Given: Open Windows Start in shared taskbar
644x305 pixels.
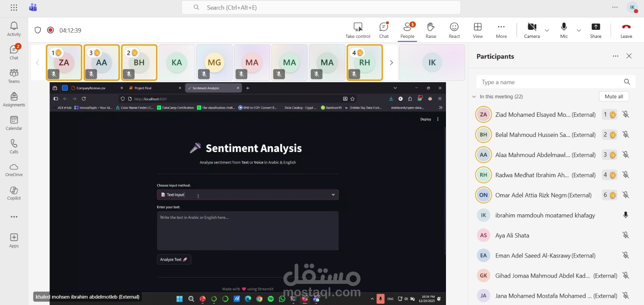Looking at the screenshot, I should point(180,299).
